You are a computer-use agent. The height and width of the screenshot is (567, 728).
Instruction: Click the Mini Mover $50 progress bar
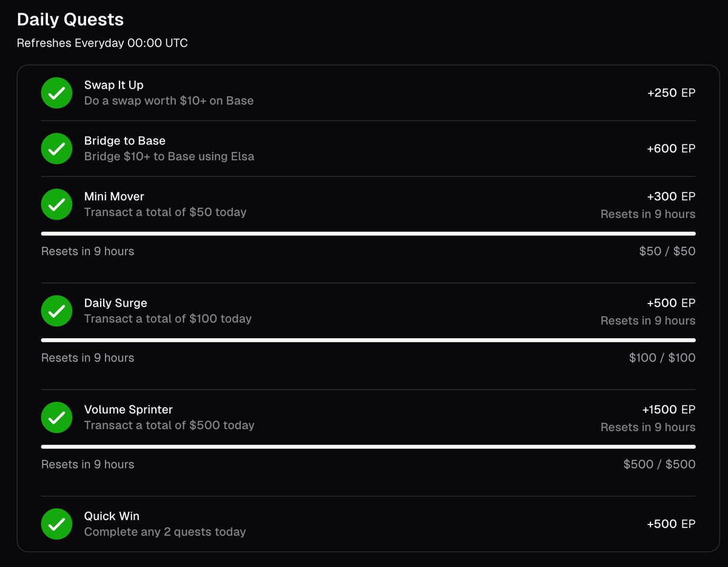coord(368,234)
